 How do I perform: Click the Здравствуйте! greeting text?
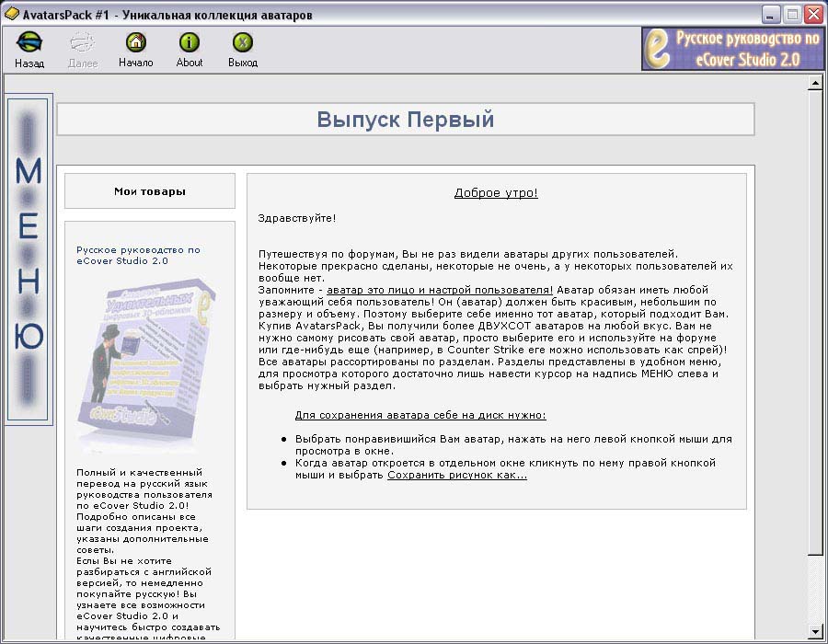(x=297, y=218)
